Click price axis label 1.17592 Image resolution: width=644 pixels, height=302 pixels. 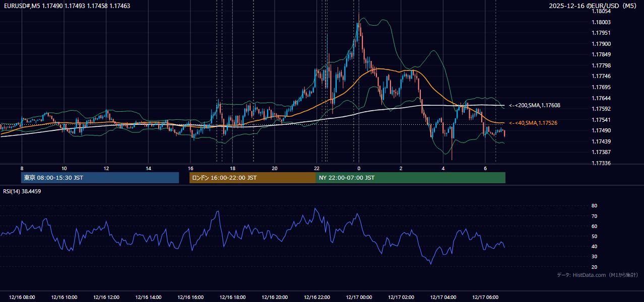(x=601, y=109)
